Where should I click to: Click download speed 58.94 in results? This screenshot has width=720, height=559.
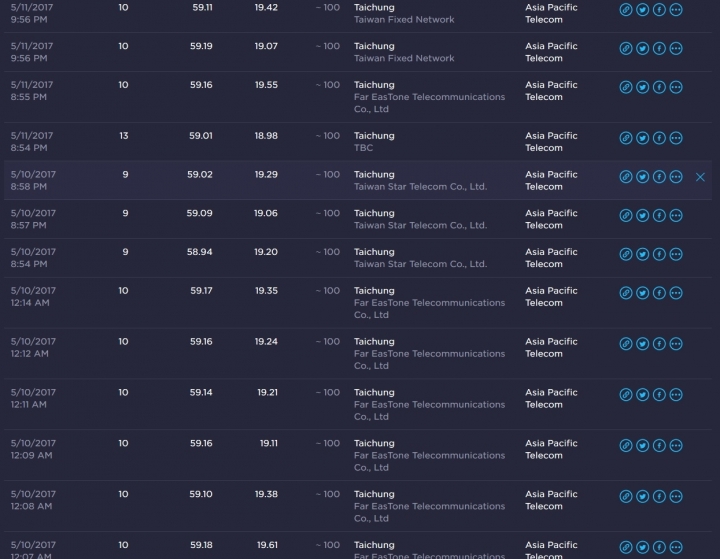tap(199, 252)
